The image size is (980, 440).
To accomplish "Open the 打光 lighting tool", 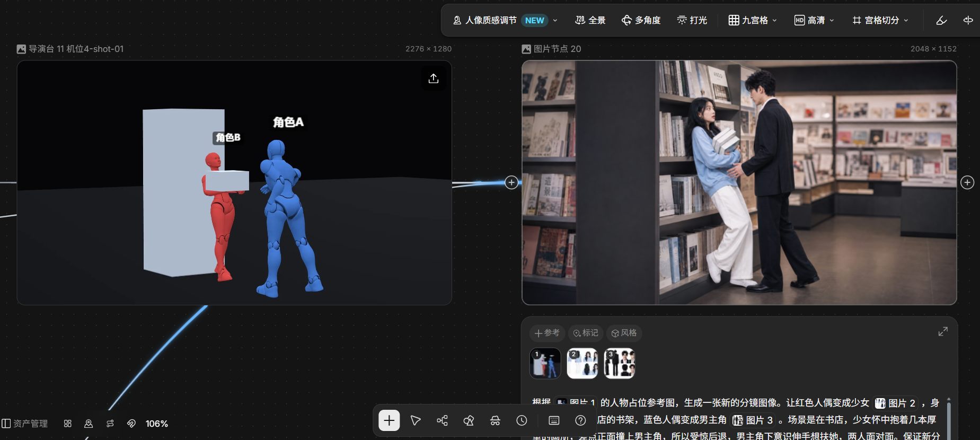I will [x=692, y=20].
